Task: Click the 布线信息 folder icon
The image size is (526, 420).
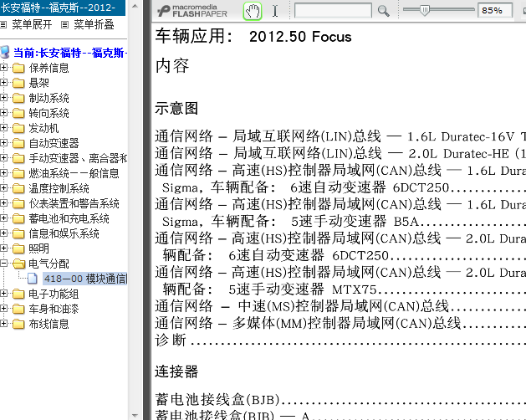Action: point(18,324)
